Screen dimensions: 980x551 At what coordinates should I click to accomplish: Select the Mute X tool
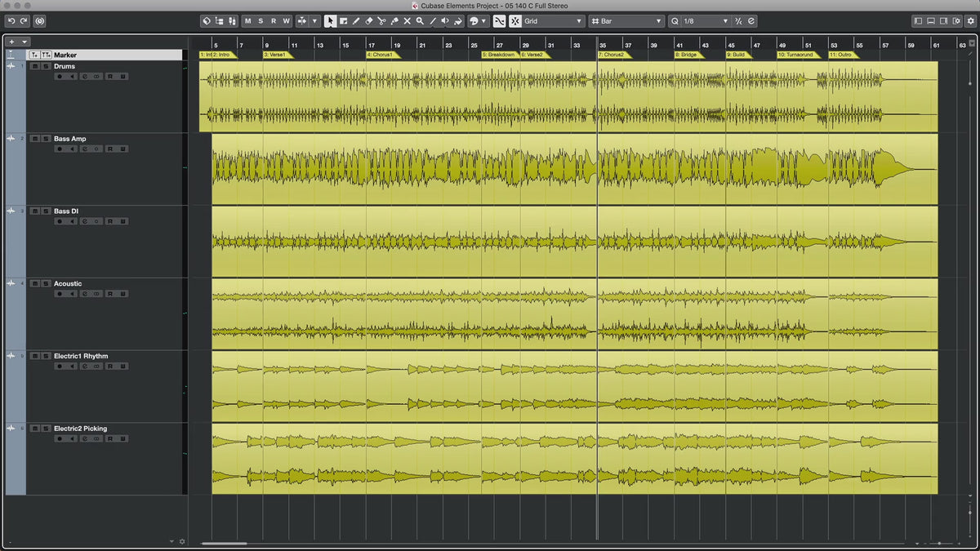pos(407,21)
